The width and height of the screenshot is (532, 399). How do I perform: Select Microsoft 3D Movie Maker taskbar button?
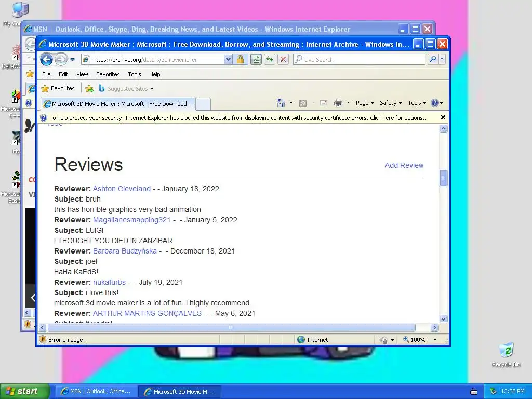[x=180, y=392]
